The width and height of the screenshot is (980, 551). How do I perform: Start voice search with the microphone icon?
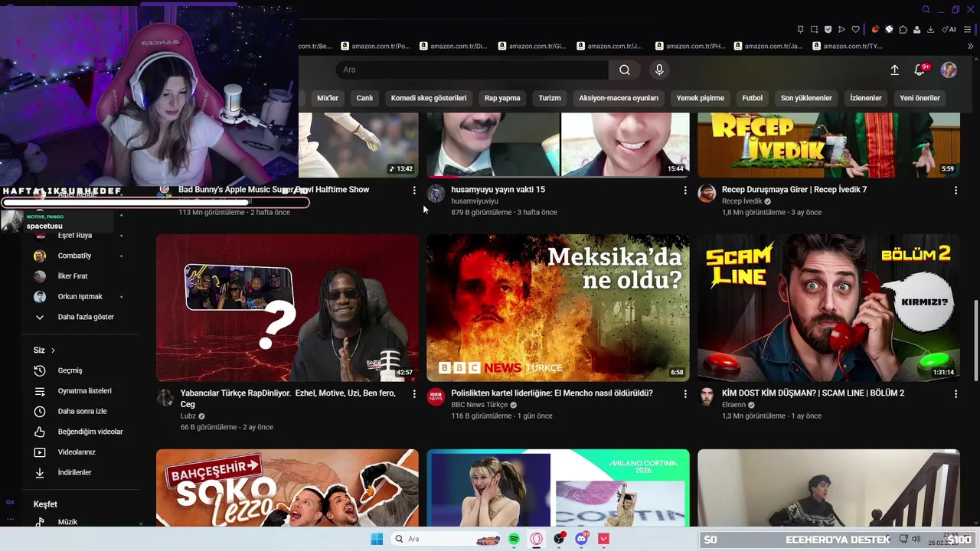(659, 70)
